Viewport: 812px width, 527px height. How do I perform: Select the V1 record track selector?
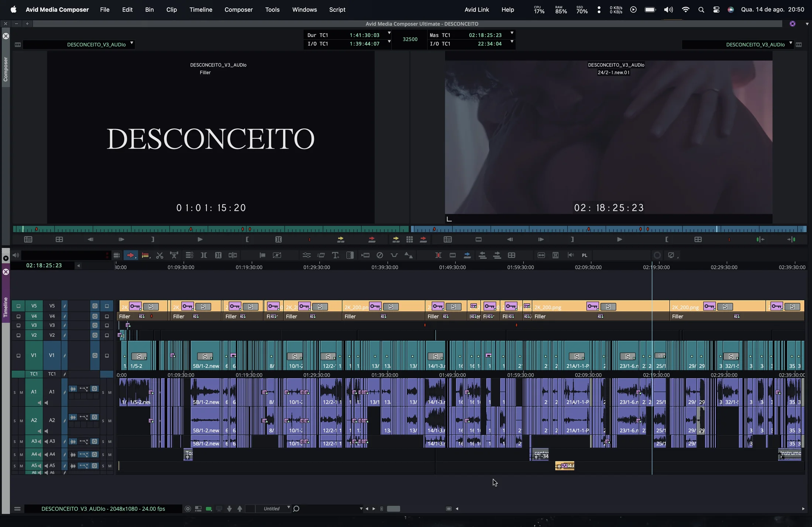pyautogui.click(x=52, y=356)
